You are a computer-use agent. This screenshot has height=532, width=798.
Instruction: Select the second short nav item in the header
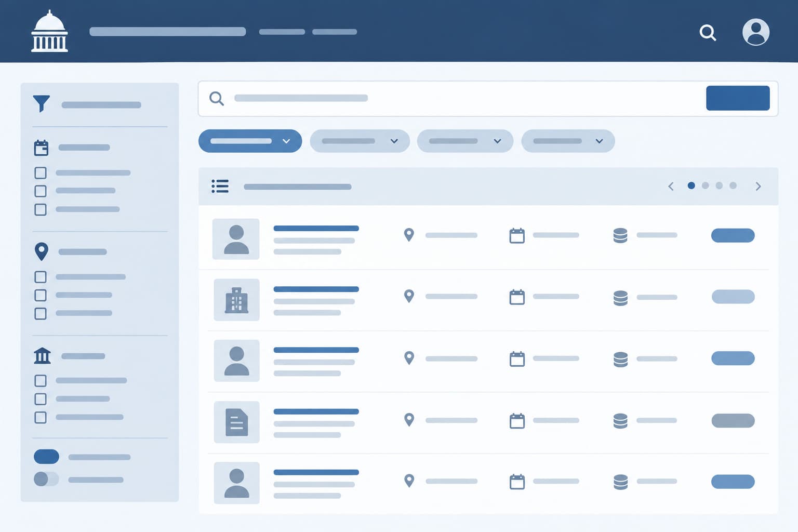[x=335, y=32]
